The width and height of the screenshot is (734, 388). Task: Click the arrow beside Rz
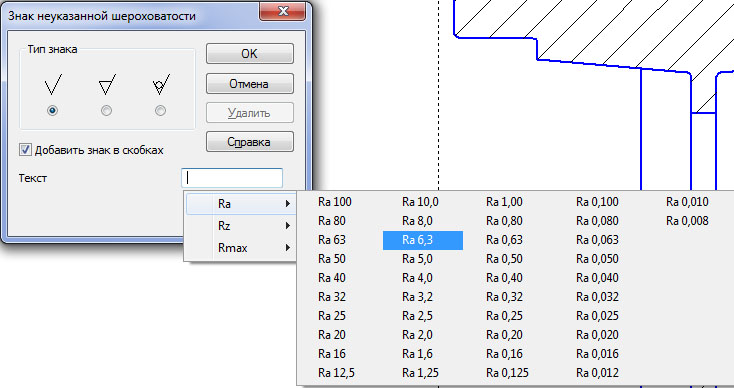pos(288,226)
